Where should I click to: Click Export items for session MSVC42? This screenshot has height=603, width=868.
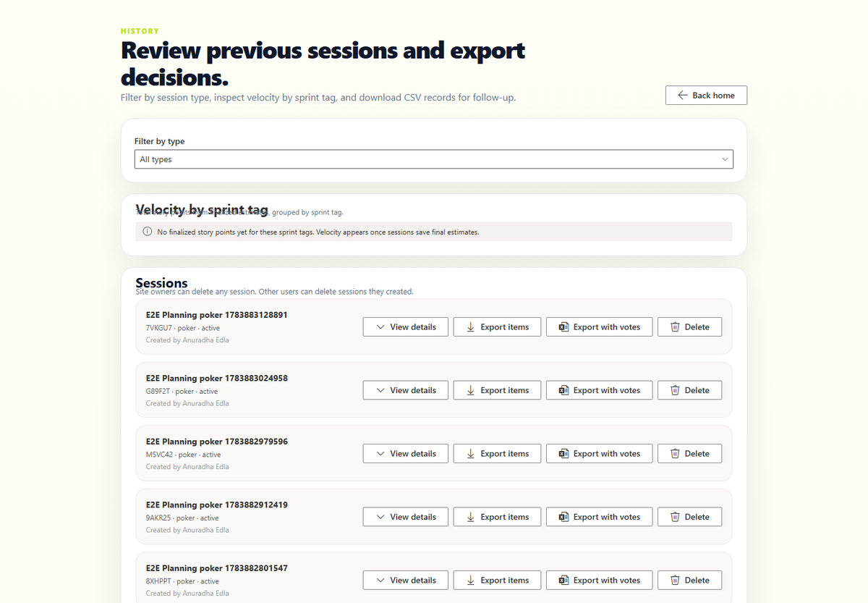497,454
